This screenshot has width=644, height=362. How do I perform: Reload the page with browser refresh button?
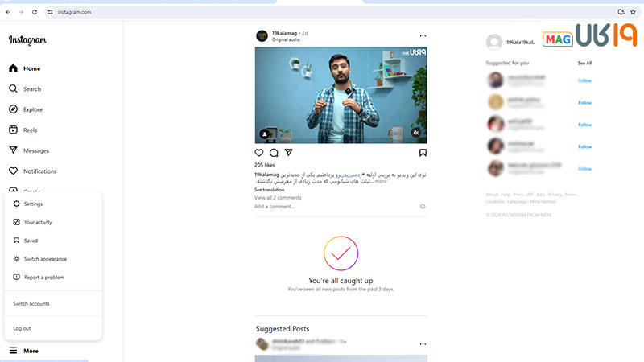coord(35,12)
